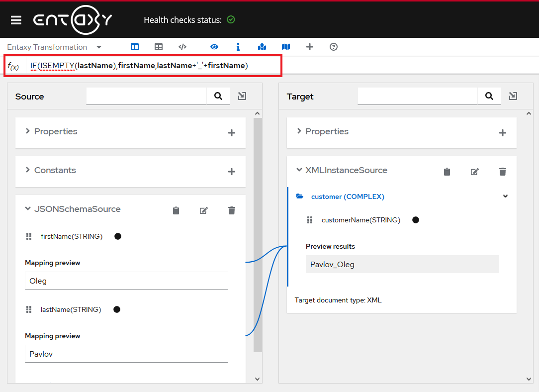Collapse the JSONSchemaSource section
539x392 pixels.
(x=28, y=209)
